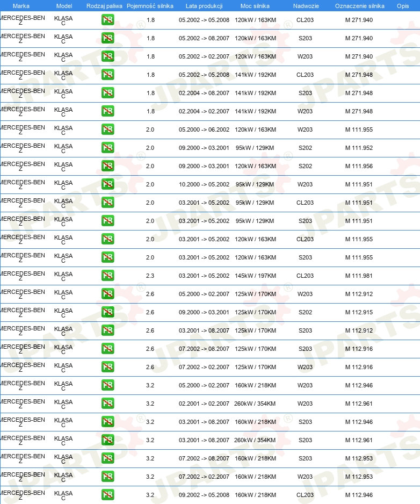Click the fuel icon in the S203 M 112.953 row
This screenshot has width=420, height=504.
pyautogui.click(x=107, y=458)
